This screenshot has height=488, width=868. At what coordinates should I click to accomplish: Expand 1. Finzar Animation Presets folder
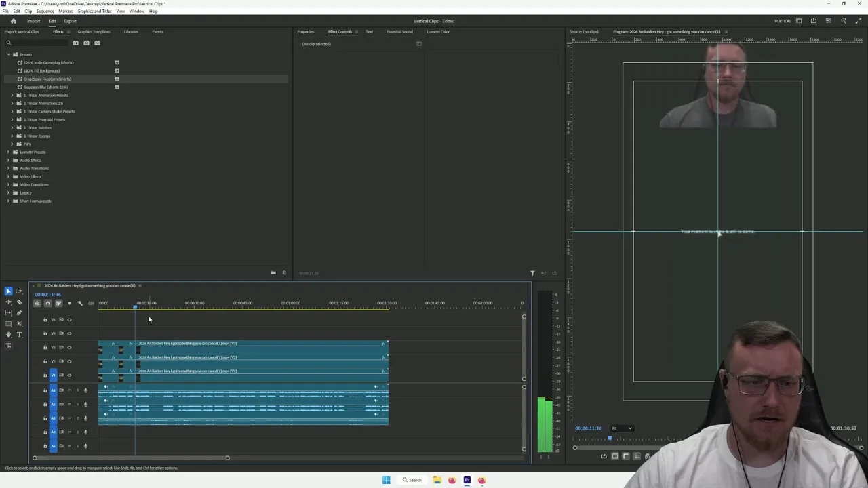tap(12, 95)
